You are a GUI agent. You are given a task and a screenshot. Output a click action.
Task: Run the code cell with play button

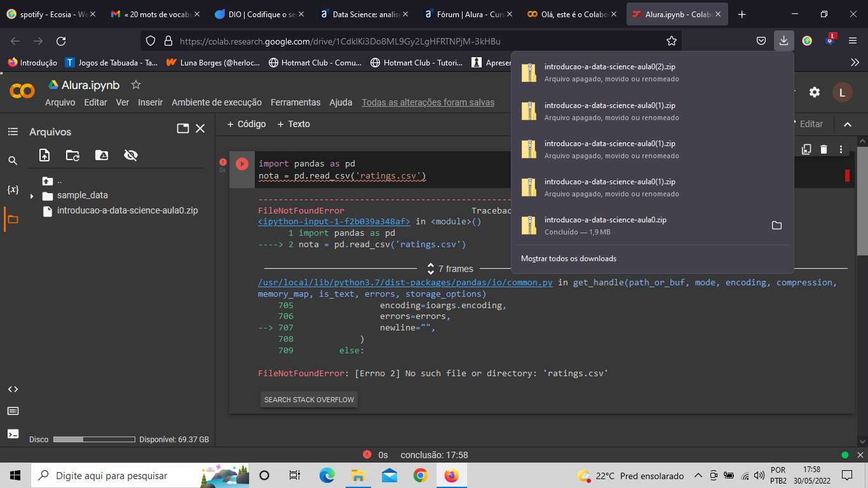[x=241, y=164]
